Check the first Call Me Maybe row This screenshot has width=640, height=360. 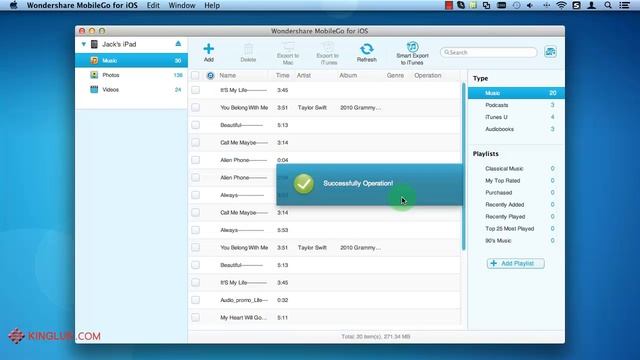(x=196, y=142)
